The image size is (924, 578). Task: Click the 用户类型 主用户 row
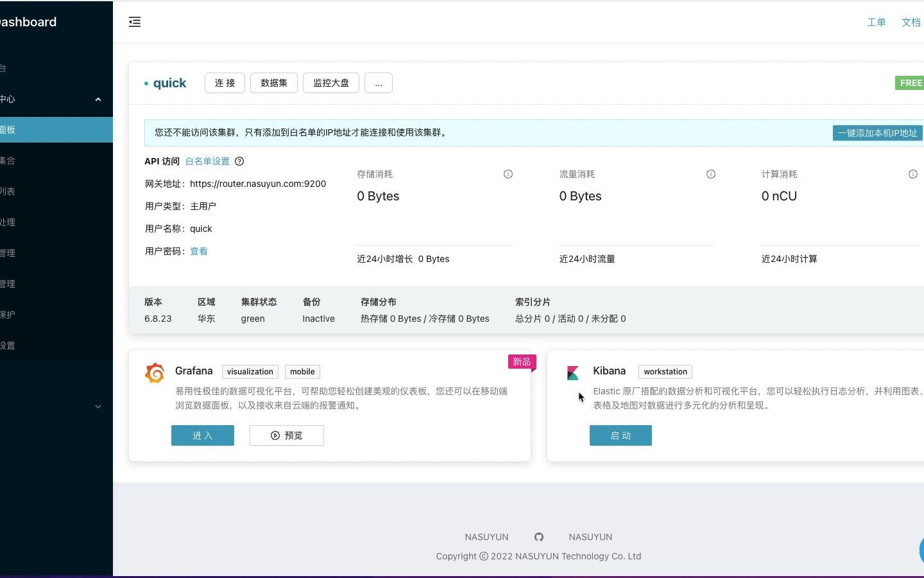[x=180, y=206]
